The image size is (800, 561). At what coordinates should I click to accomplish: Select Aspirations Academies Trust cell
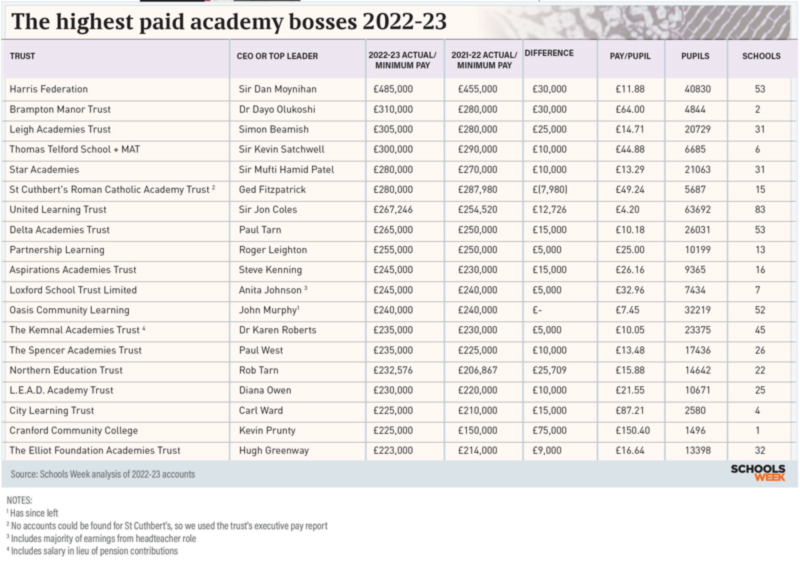coord(72,270)
